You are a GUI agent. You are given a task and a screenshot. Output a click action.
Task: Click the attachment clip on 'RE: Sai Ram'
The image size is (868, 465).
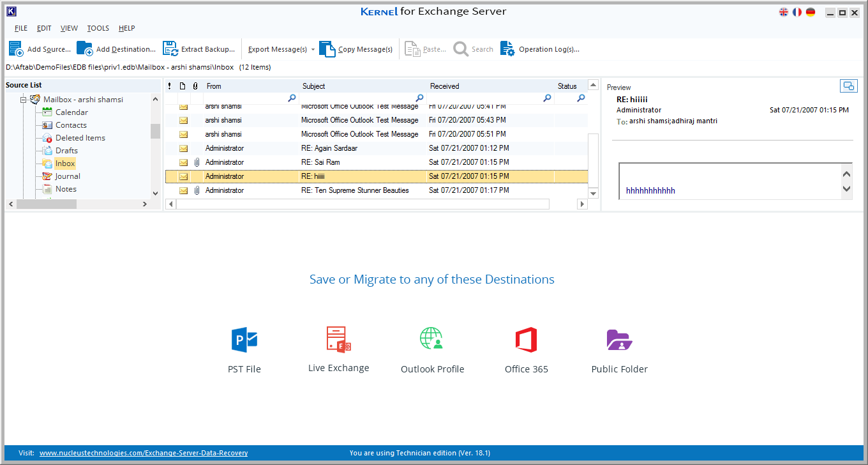point(197,162)
